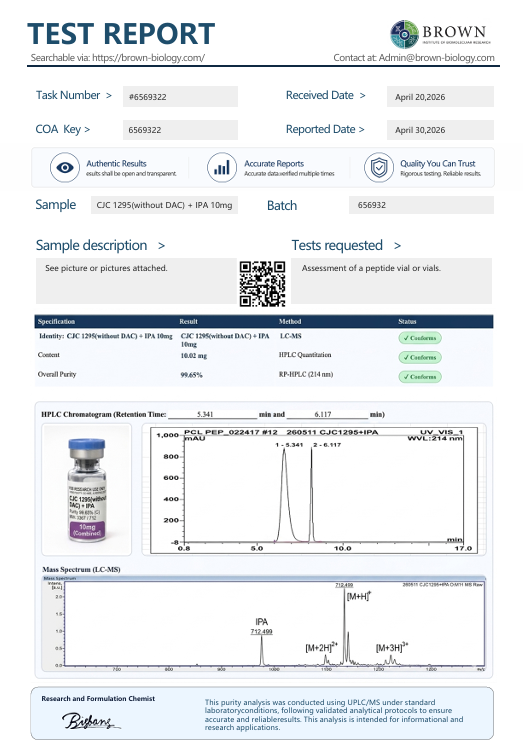Viewport: 523px width, 742px height.
Task: Click the IPA peak label in mass spectrum
Action: pyautogui.click(x=262, y=621)
